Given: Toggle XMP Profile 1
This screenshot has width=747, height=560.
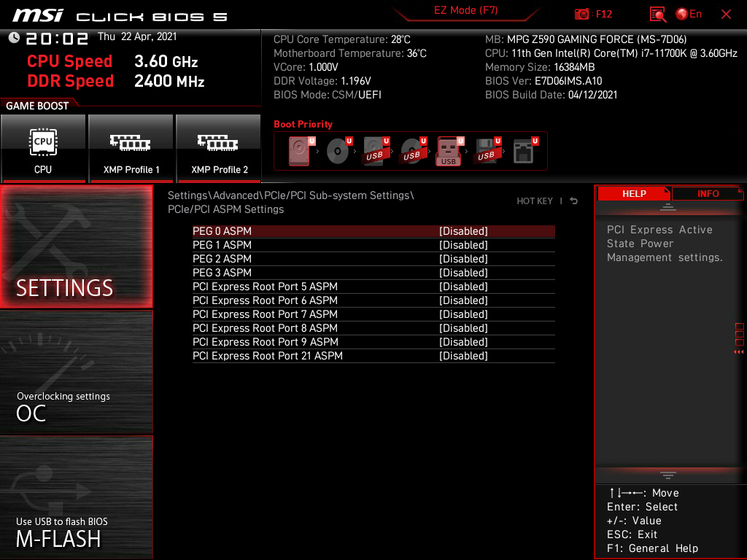Looking at the screenshot, I should [131, 149].
